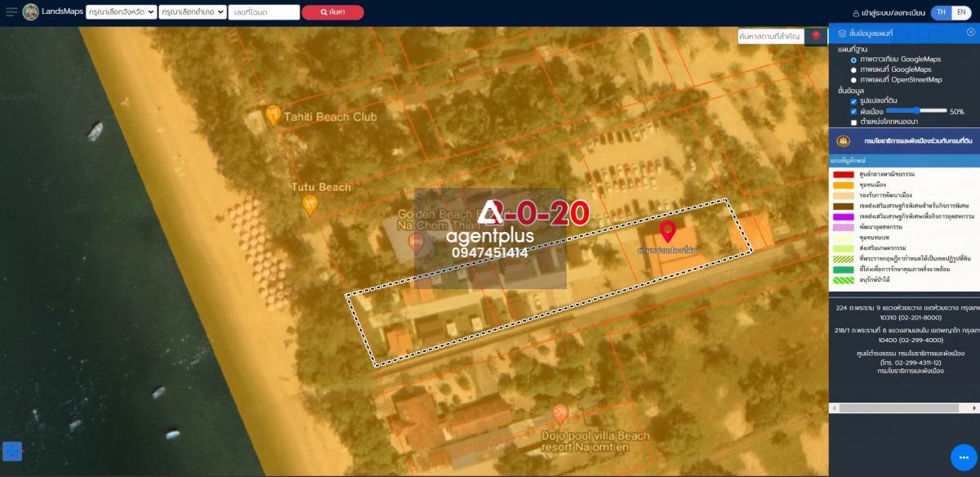
Task: Open the map layers button
Action: [816, 36]
